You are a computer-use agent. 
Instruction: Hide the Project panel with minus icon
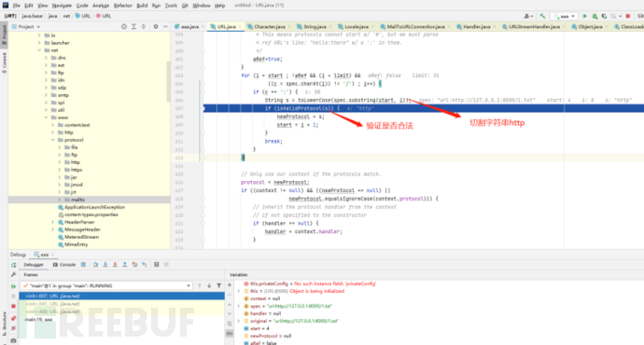coord(165,27)
